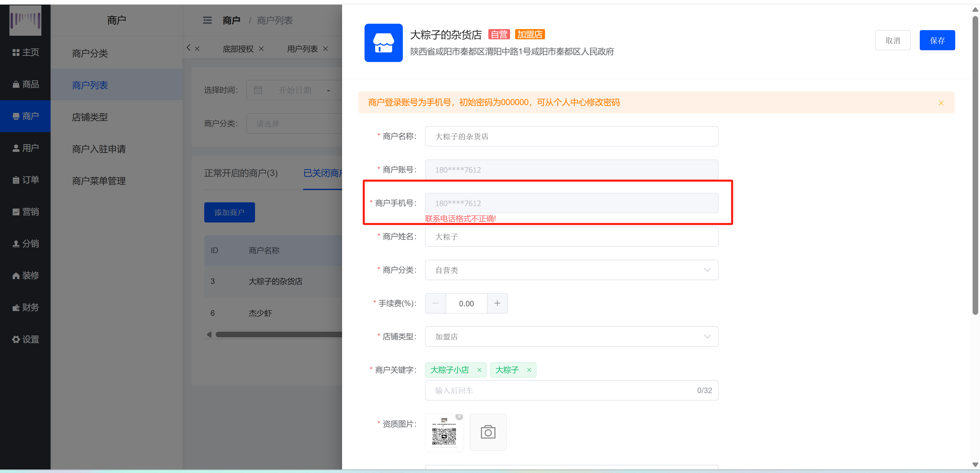Dismiss the orange login notice alert
The width and height of the screenshot is (980, 473).
point(941,103)
